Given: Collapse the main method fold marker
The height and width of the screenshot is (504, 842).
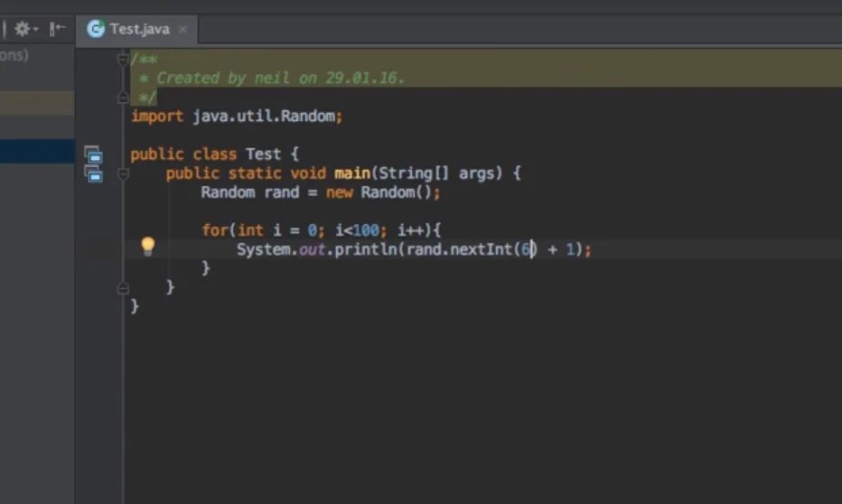Looking at the screenshot, I should [x=123, y=174].
